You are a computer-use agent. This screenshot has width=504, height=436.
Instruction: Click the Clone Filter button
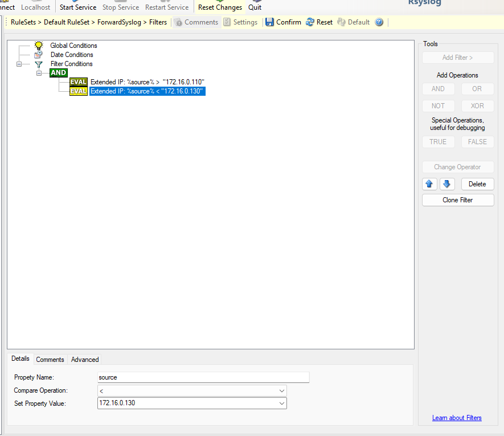click(x=458, y=200)
